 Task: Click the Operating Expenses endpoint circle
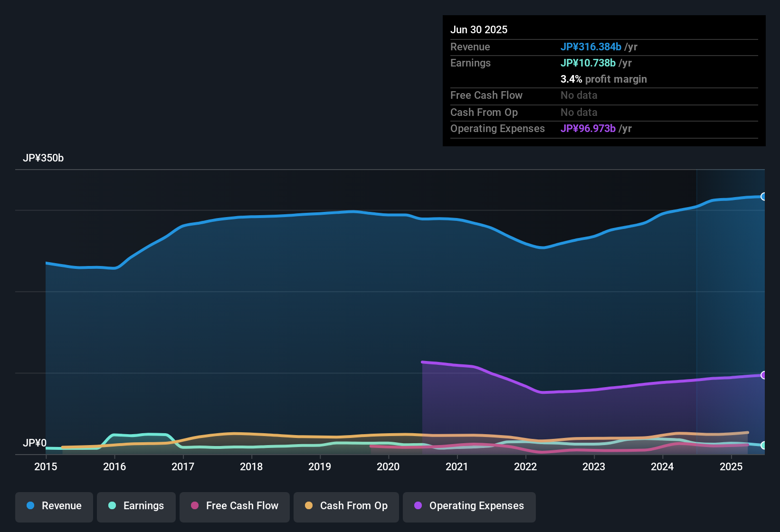(764, 375)
